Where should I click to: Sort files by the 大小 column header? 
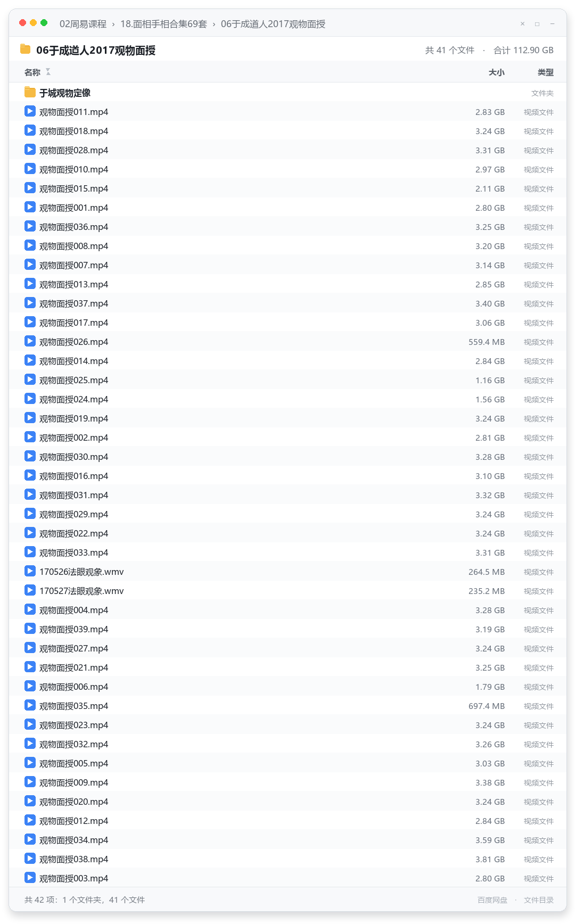497,72
